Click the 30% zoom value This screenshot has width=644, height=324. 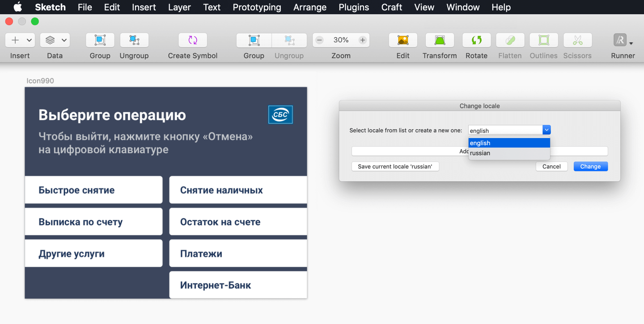341,40
